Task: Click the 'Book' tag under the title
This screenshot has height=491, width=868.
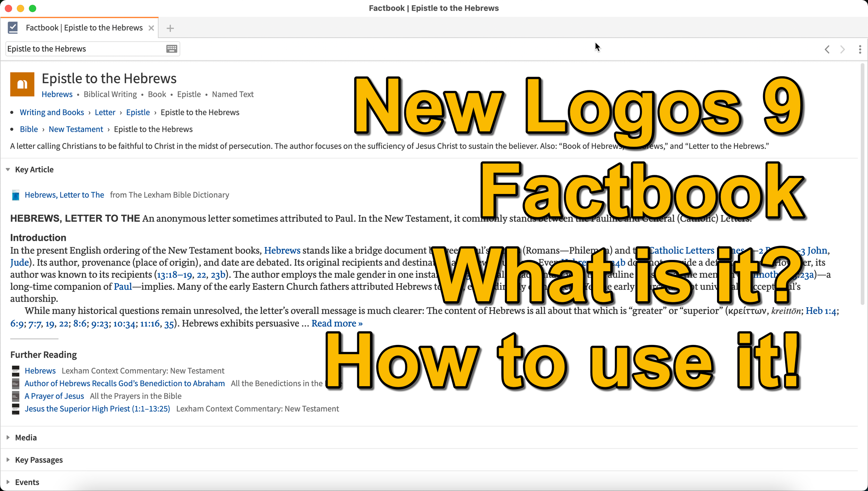Action: (x=157, y=94)
